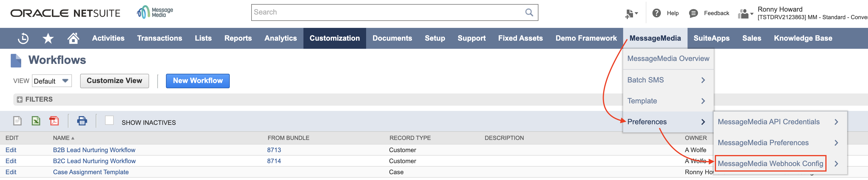Image resolution: width=868 pixels, height=180 pixels.
Task: Open the Demo Framework menu
Action: tap(586, 38)
